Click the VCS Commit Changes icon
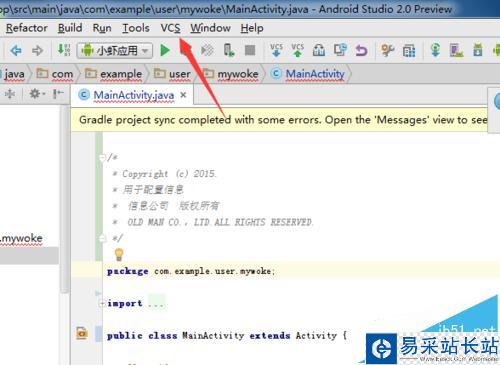 point(297,50)
